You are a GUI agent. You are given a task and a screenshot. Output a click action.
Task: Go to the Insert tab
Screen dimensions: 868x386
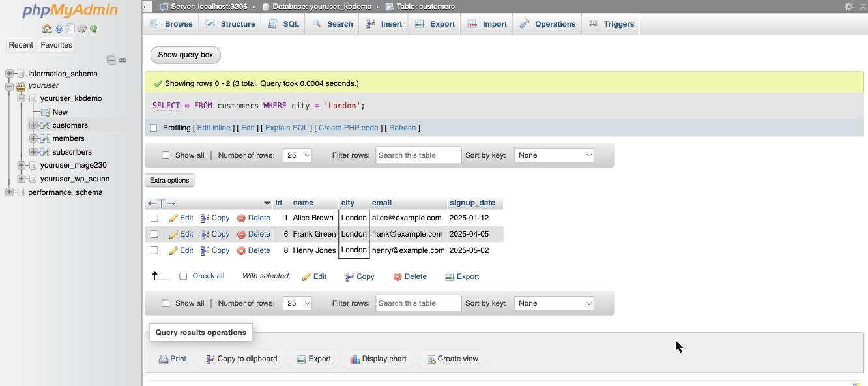[x=384, y=24]
